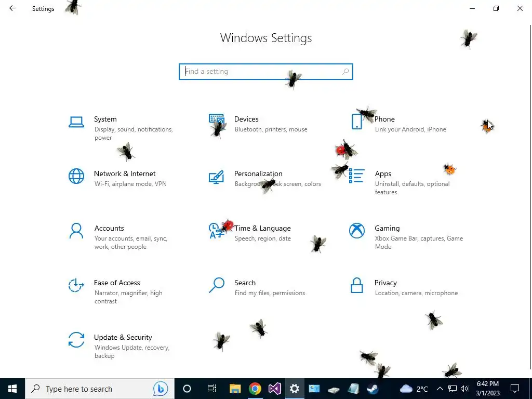Launch Visual Studio from the taskbar

pos(274,389)
